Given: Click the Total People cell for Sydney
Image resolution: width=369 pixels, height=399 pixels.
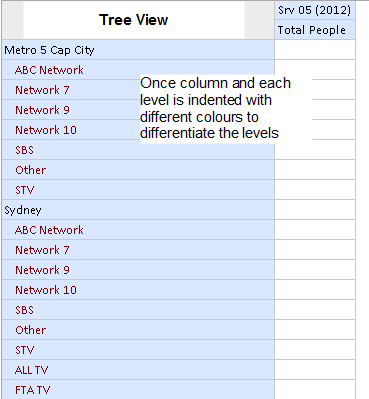Looking at the screenshot, I should click(x=315, y=210).
